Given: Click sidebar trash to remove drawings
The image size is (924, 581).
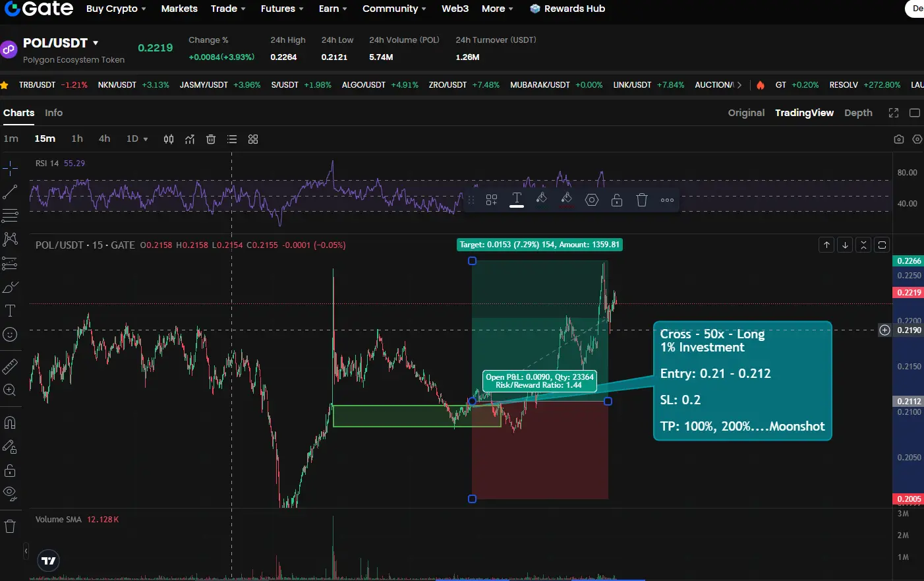Looking at the screenshot, I should (10, 526).
